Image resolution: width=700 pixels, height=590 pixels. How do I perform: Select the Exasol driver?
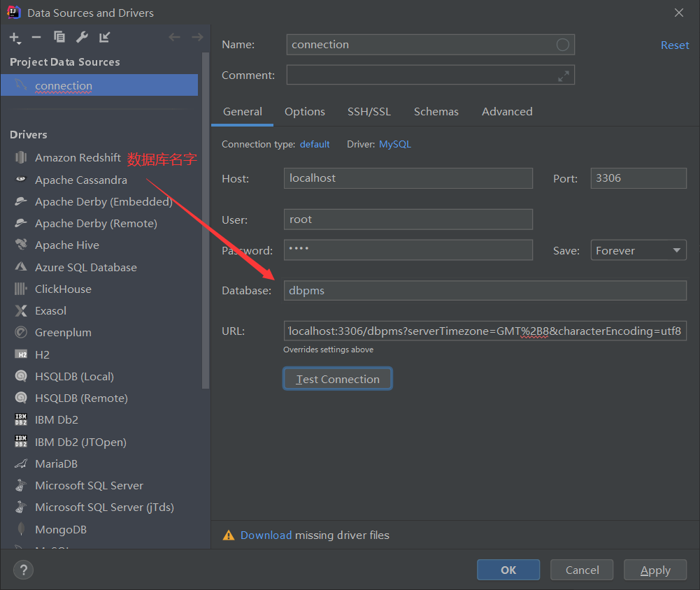[50, 310]
